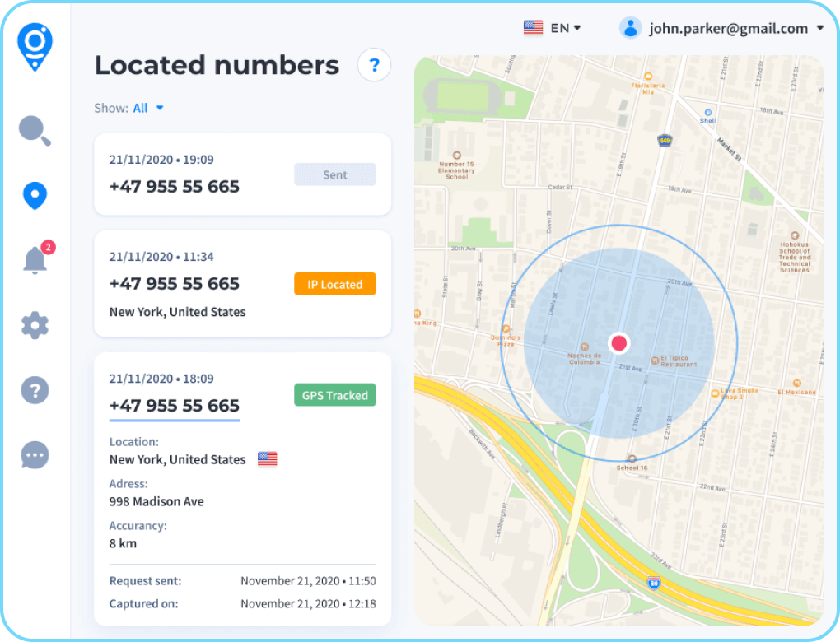Viewport: 840px width, 642px height.
Task: Select the IP Located status badge
Action: coord(334,283)
